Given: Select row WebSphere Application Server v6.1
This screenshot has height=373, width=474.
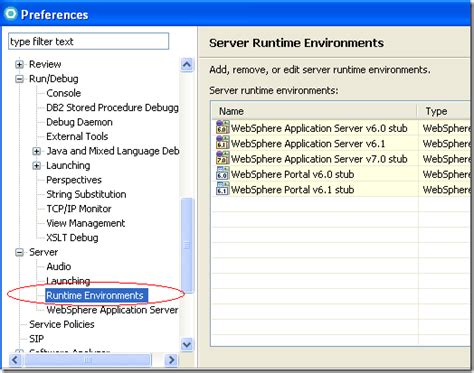Looking at the screenshot, I should pos(341,143).
